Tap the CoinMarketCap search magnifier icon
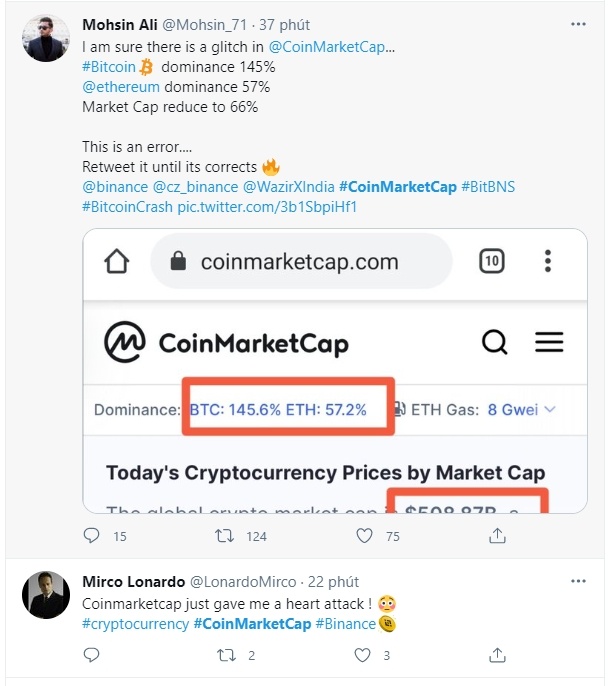 point(495,343)
